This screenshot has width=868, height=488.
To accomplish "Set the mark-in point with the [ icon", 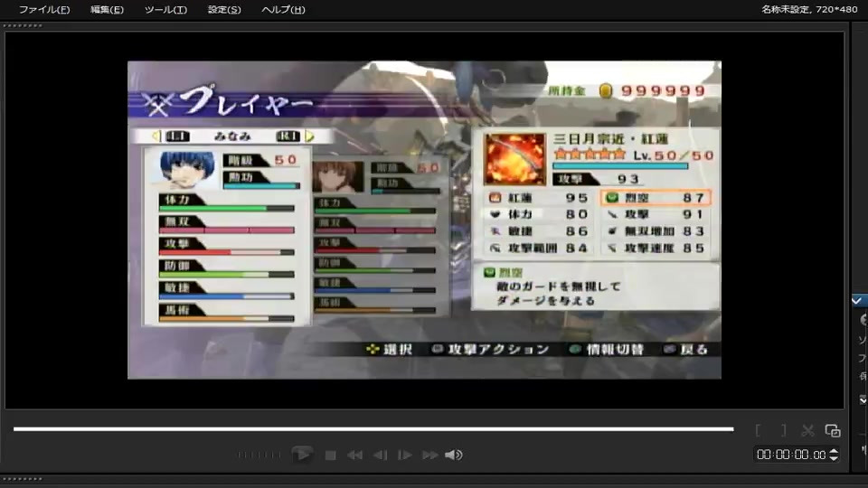I will [x=758, y=430].
